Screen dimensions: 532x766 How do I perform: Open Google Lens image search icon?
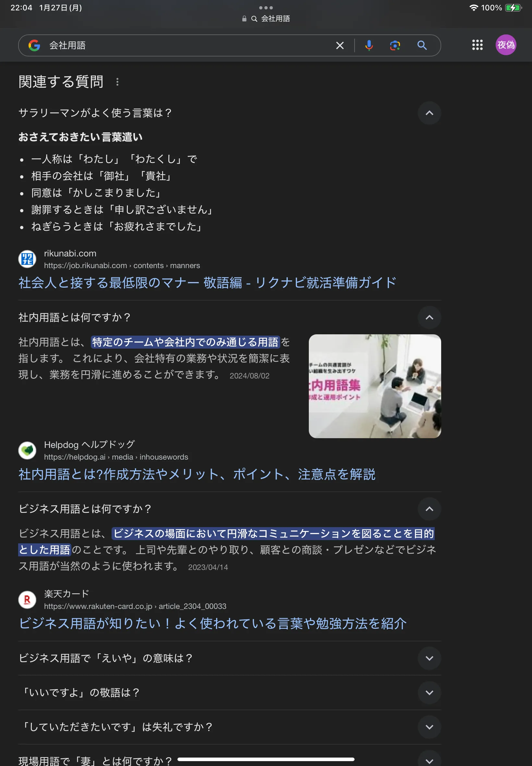point(395,45)
